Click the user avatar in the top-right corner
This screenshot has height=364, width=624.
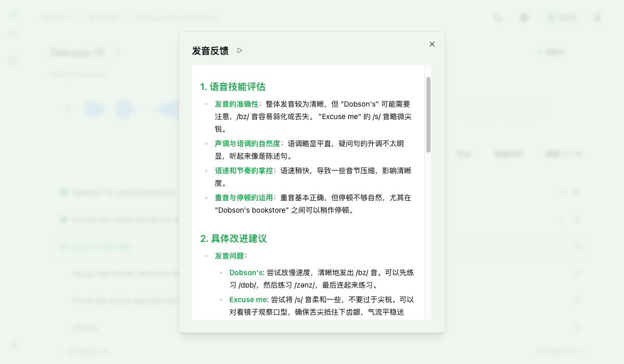point(596,17)
